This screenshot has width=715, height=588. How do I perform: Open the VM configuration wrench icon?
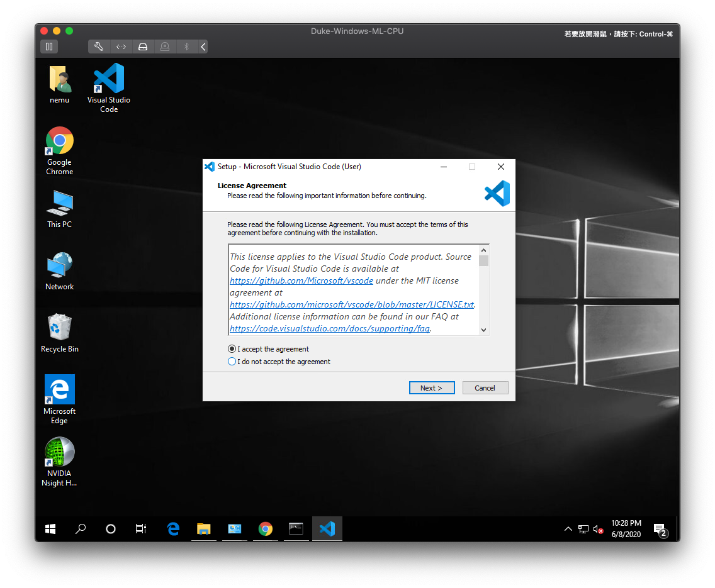pos(99,46)
